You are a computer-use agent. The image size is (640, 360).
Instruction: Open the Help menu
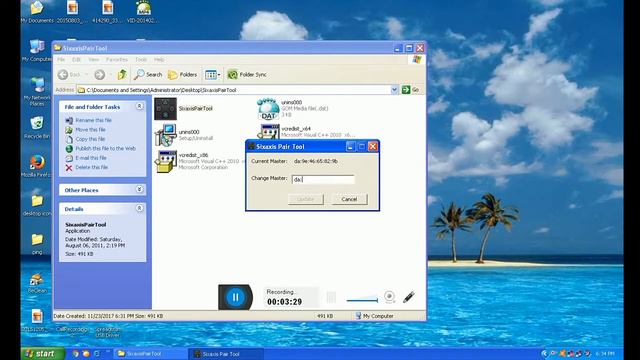click(x=159, y=60)
